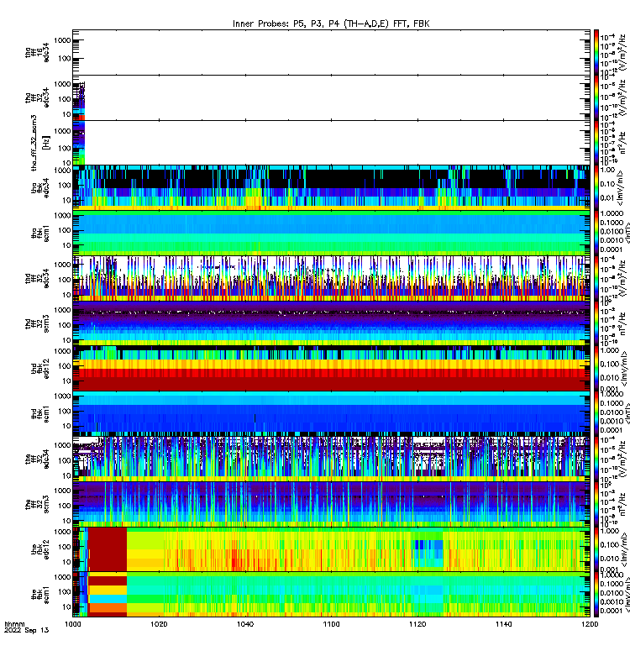Click the orange block in the bottom fbk scm1 panel

pyautogui.click(x=108, y=607)
